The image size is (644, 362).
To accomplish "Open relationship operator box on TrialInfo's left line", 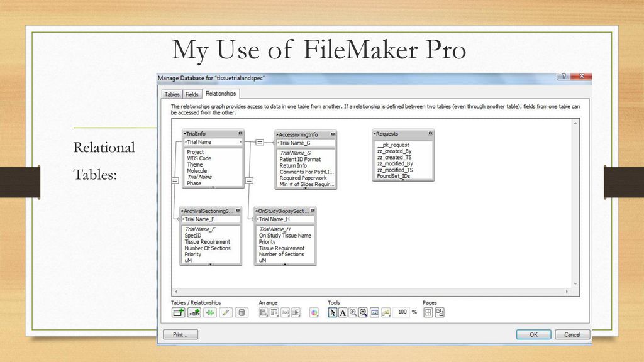I will tap(175, 180).
